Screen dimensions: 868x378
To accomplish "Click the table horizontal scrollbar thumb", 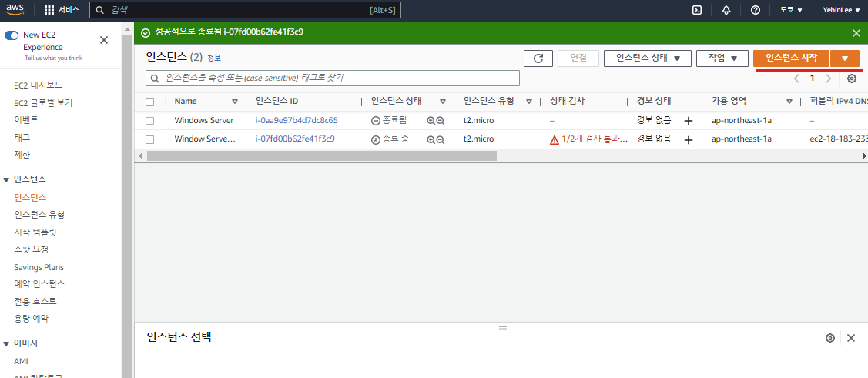I will [x=322, y=156].
